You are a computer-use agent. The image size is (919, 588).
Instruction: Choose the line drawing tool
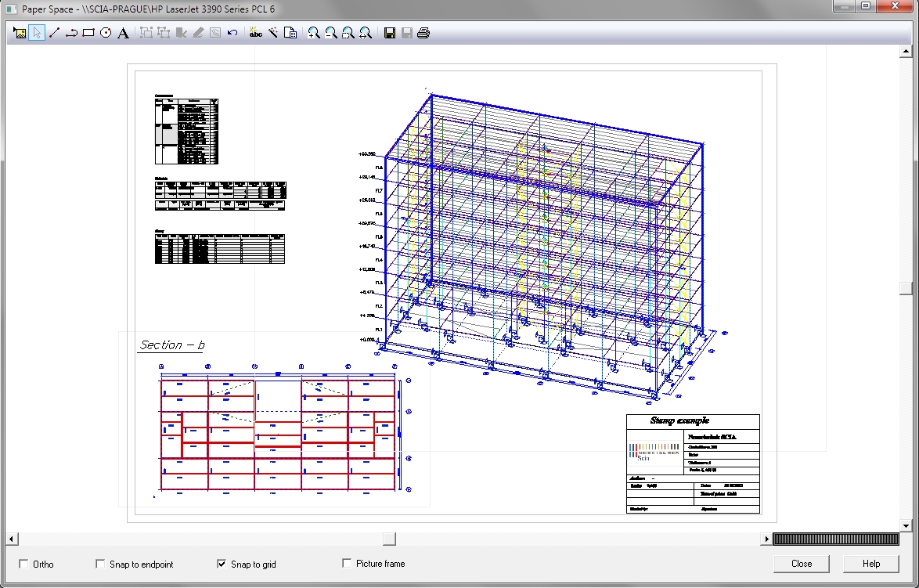(54, 33)
